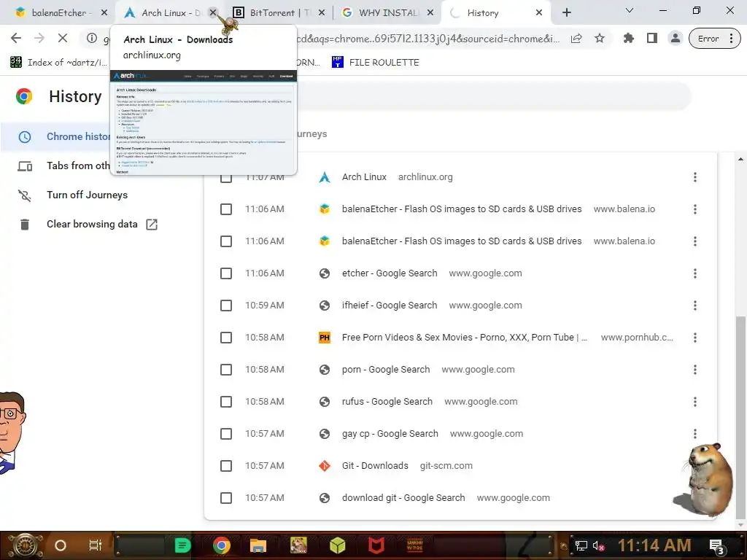The height and width of the screenshot is (560, 747).
Task: Open the green notes app on taskbar
Action: pyautogui.click(x=182, y=545)
